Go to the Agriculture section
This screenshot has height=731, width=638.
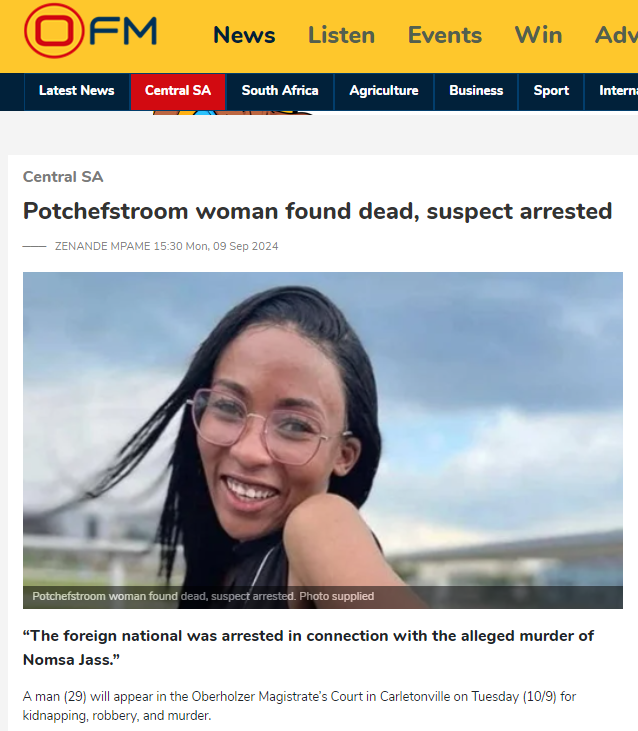tap(384, 91)
